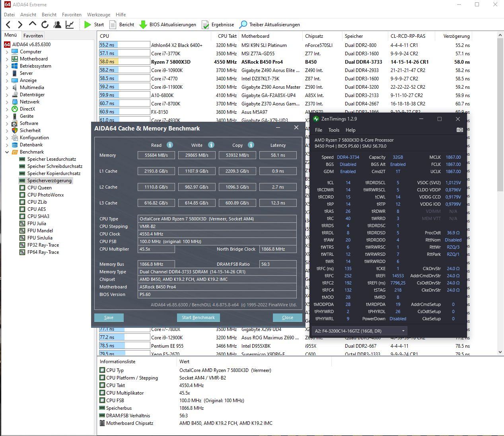Sort by the CPU Takt column header
This screenshot has height=436, width=504.
pos(227,36)
